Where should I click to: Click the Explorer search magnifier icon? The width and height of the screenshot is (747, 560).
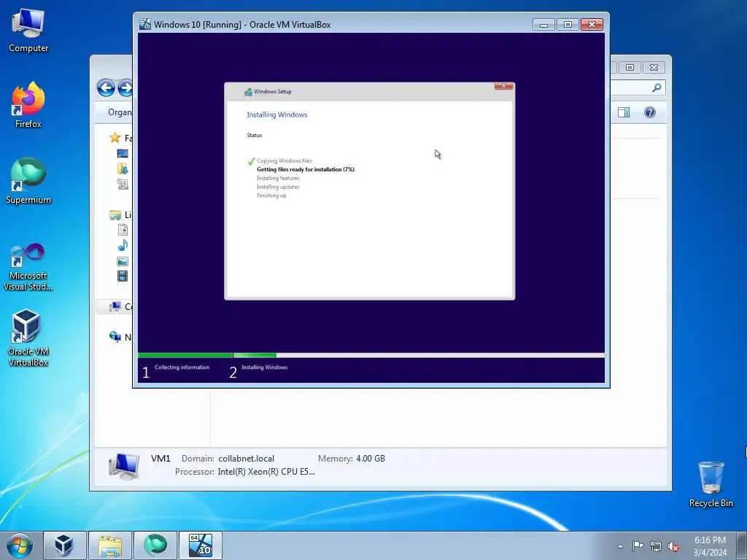[x=657, y=87]
